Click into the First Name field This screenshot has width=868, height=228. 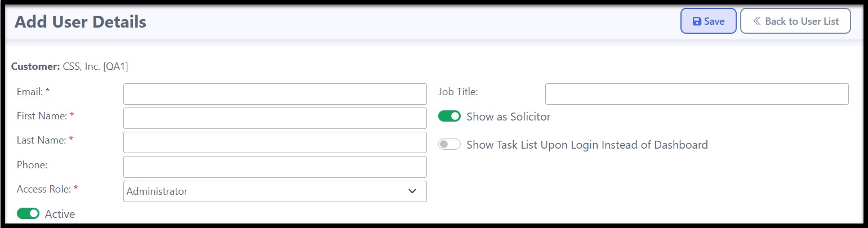(x=275, y=118)
